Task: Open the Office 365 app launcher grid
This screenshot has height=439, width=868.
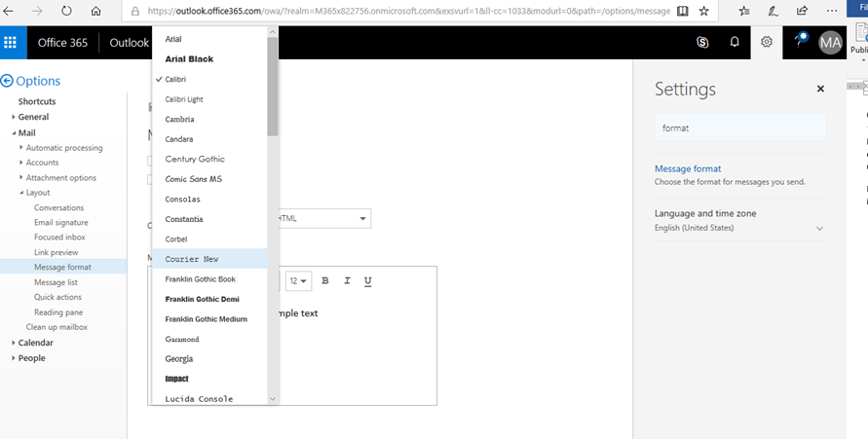Action: (11, 43)
